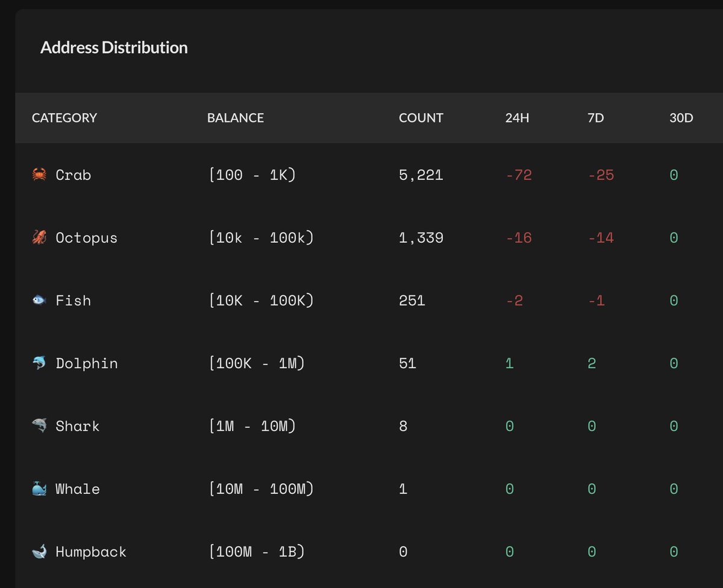The image size is (723, 588).
Task: Click the count value 1,339
Action: click(x=421, y=238)
